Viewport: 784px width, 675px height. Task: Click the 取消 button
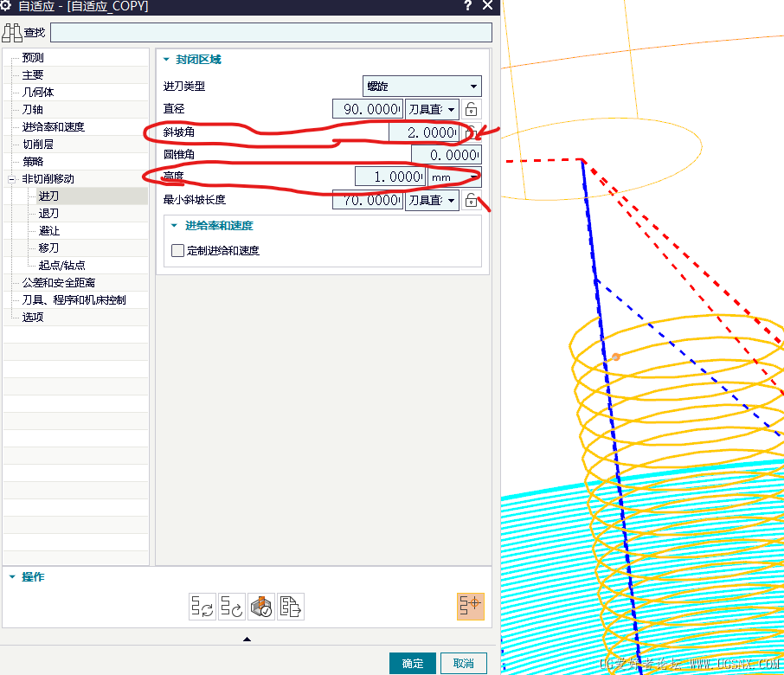(x=464, y=663)
